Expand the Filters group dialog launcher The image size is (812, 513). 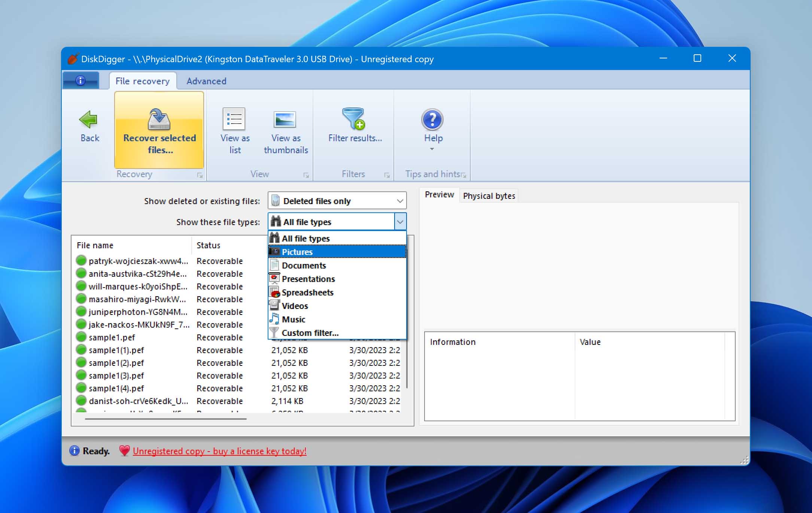(x=387, y=175)
